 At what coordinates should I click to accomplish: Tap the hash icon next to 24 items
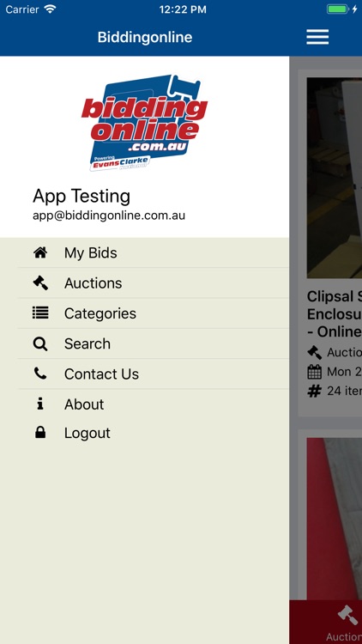314,391
